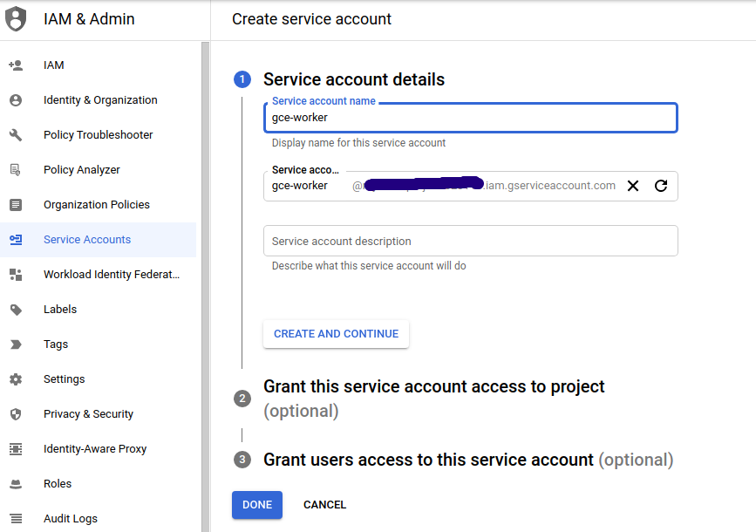
Task: Click the Tags arrow icon
Action: coord(16,344)
